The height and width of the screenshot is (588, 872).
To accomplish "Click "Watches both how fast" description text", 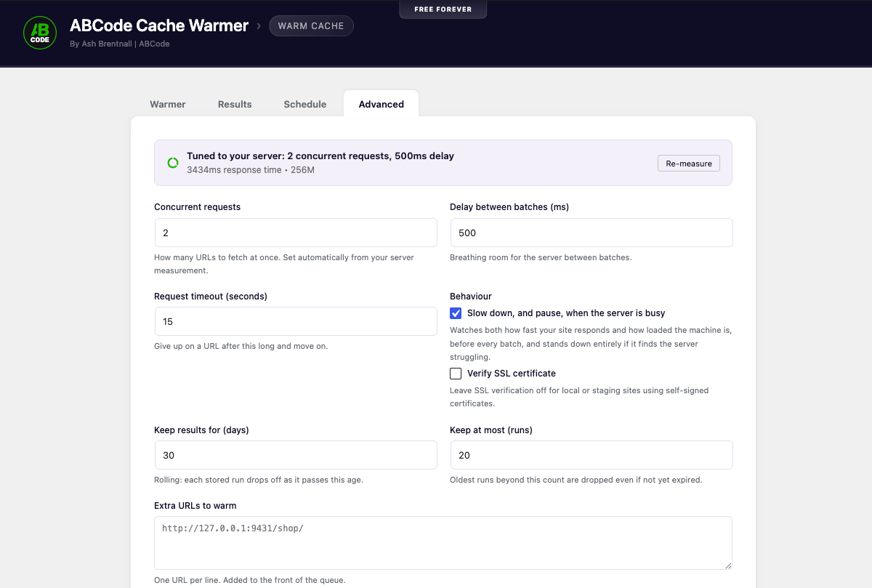I will [x=591, y=344].
